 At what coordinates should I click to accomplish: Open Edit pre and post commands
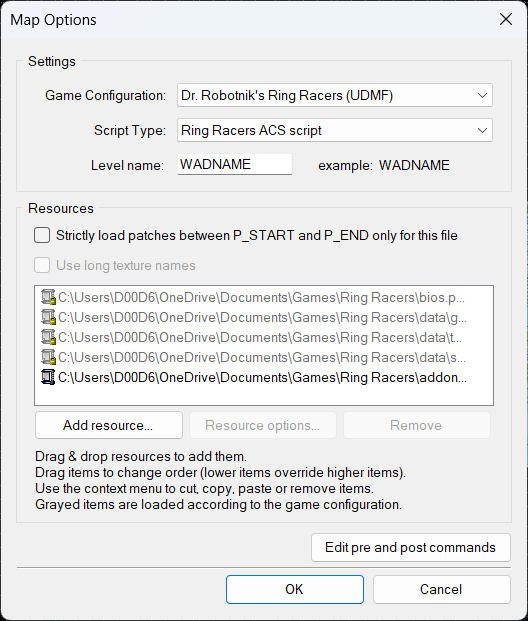(410, 547)
